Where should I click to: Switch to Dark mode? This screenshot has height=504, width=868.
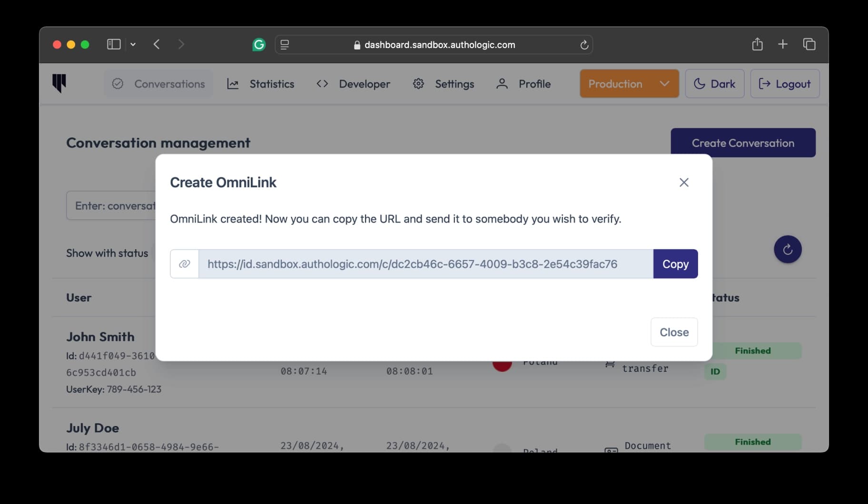[714, 84]
